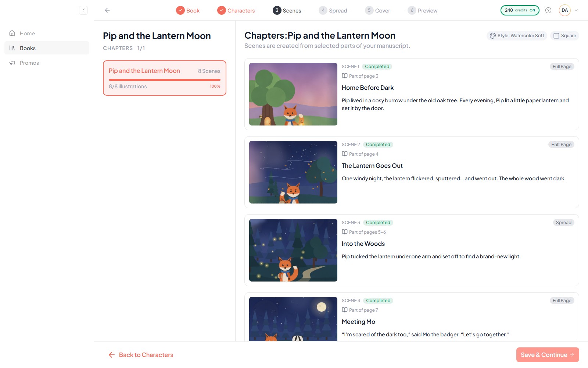This screenshot has height=368, width=588.
Task: Open Meeting Mo scene thumbnail
Action: point(293,319)
